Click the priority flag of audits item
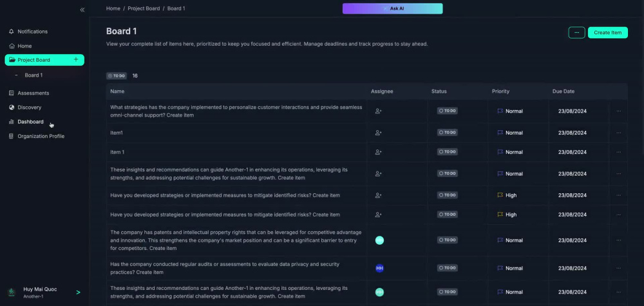Screen dimensions: 644x306 pos(500,268)
